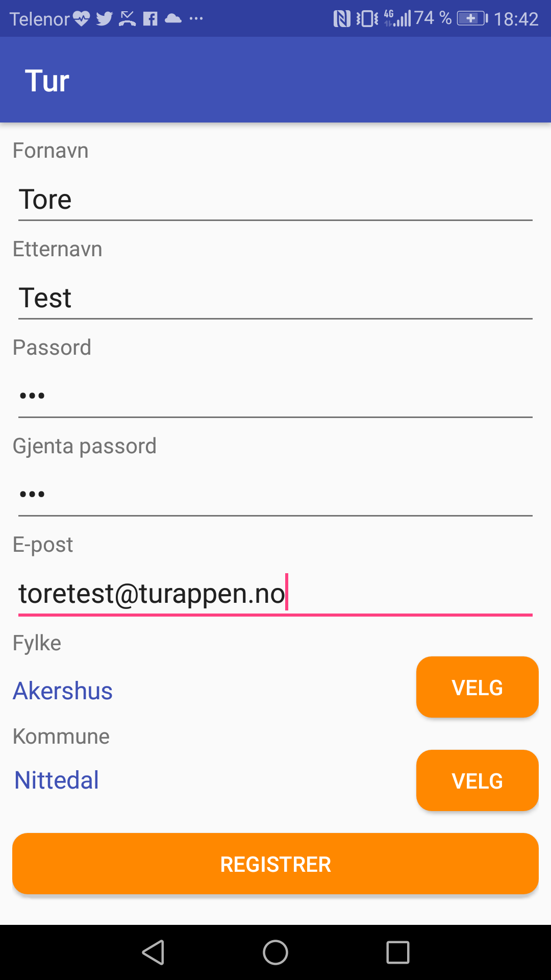This screenshot has height=980, width=551.
Task: Tap the battery icon in status bar
Action: (x=472, y=19)
